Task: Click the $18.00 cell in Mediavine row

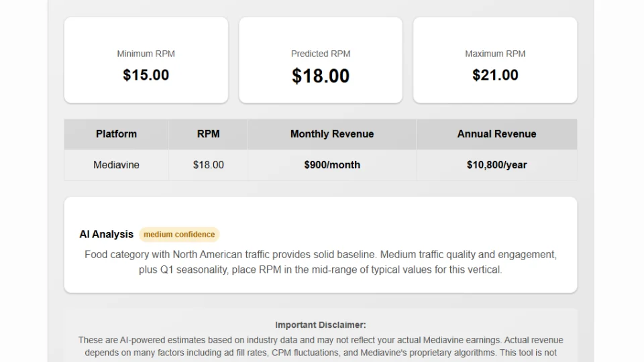Action: [208, 165]
